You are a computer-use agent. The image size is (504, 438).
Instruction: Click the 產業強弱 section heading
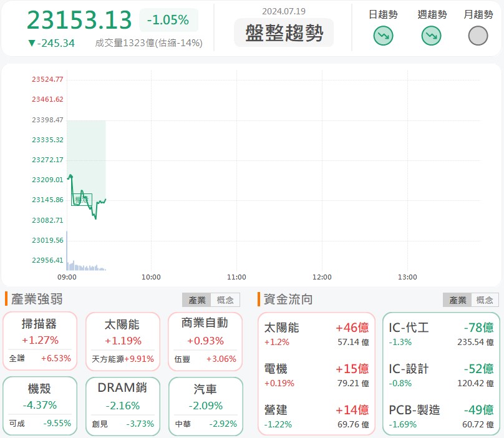coord(37,299)
